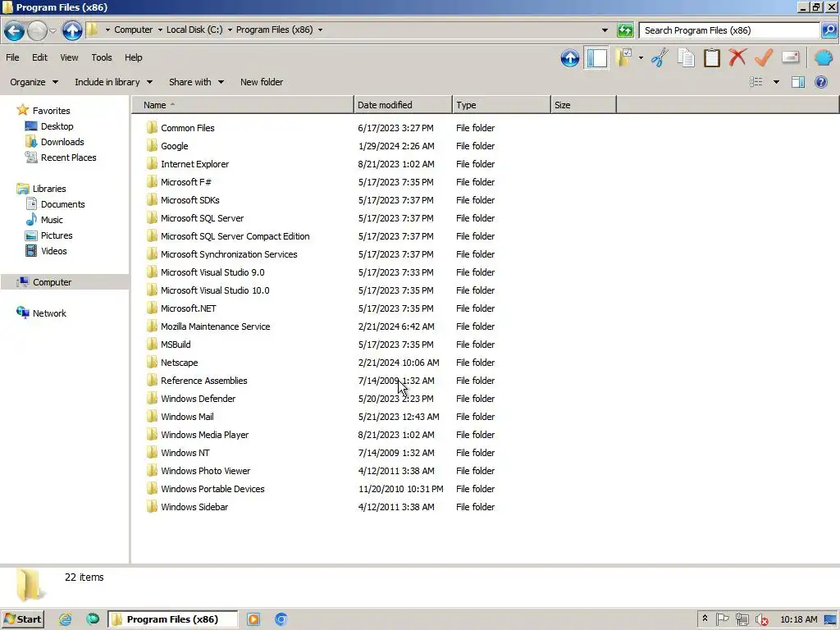Show hidden tray icons arrow
Viewport: 840px width, 630px height.
705,619
